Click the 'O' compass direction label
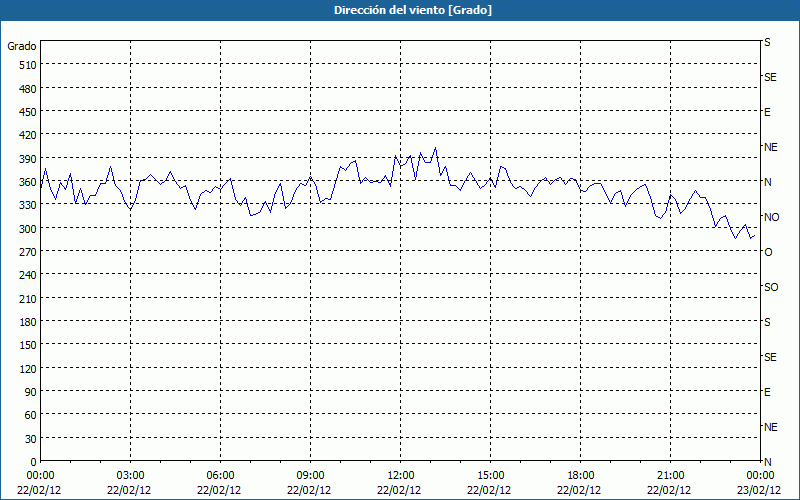 coord(768,253)
